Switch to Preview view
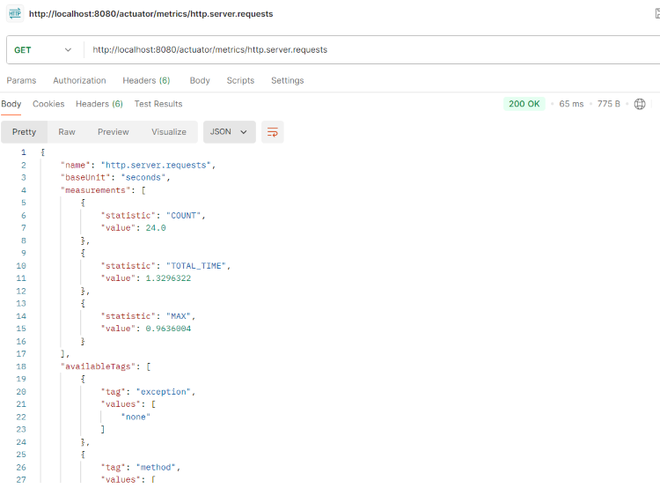 113,132
